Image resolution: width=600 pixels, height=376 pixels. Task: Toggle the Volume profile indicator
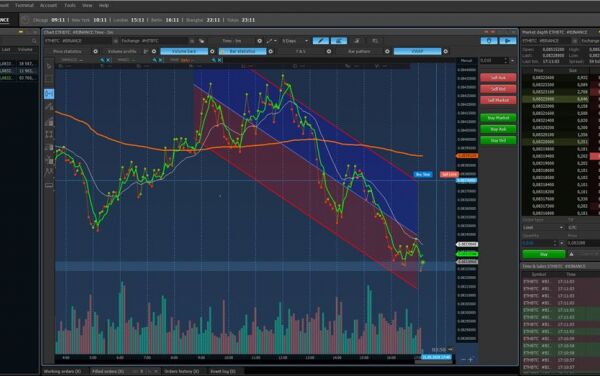click(x=122, y=51)
